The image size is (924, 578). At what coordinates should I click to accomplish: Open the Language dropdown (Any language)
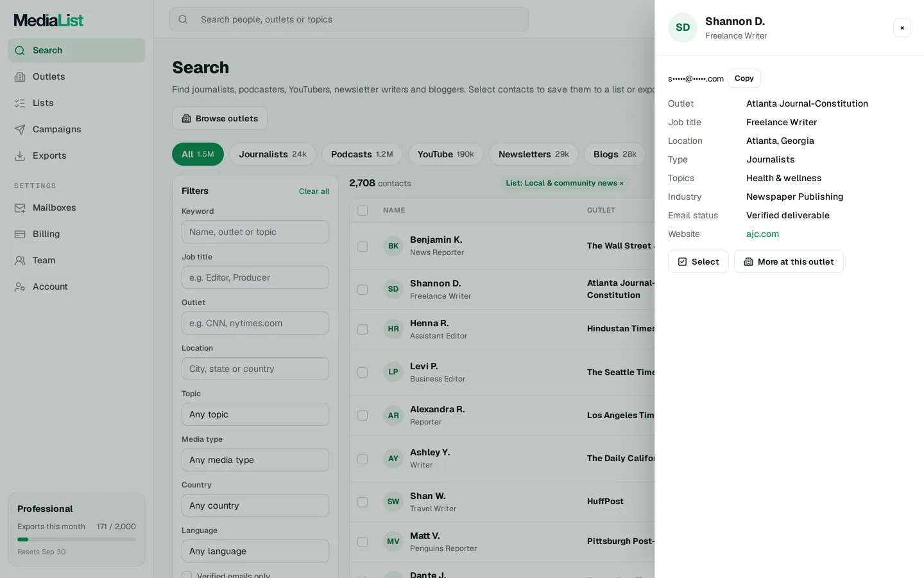pos(255,551)
